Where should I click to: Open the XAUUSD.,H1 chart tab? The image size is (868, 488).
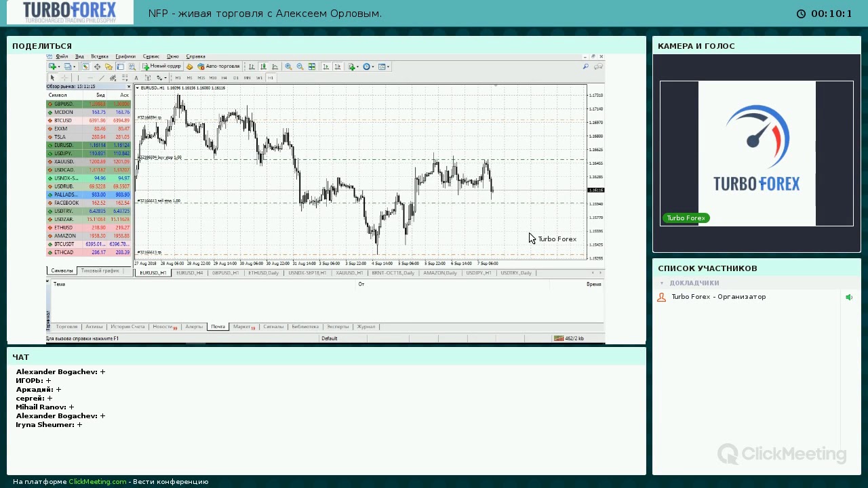pos(349,272)
